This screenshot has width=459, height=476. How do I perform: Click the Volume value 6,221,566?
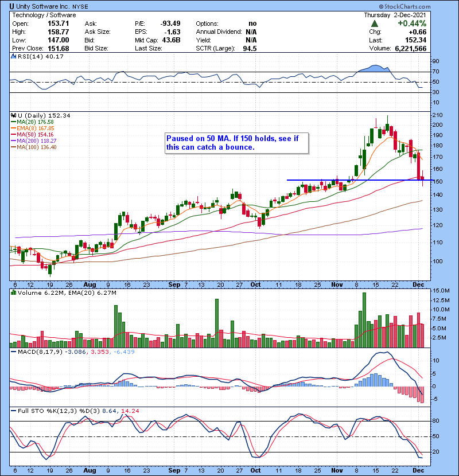[x=411, y=49]
